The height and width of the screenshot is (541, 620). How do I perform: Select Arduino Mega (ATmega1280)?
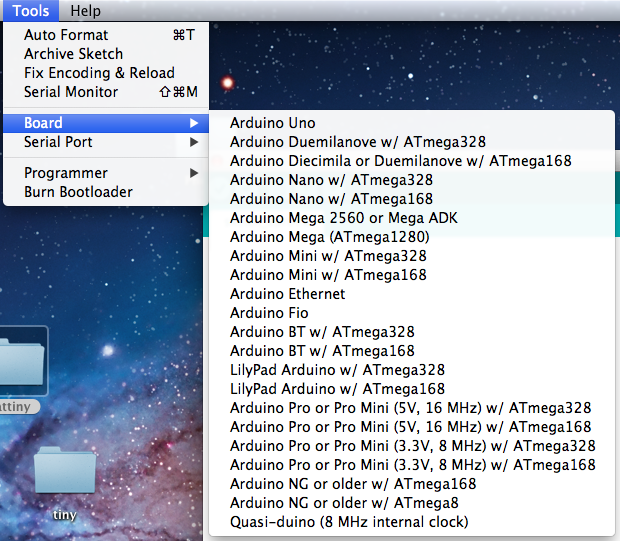(412, 237)
